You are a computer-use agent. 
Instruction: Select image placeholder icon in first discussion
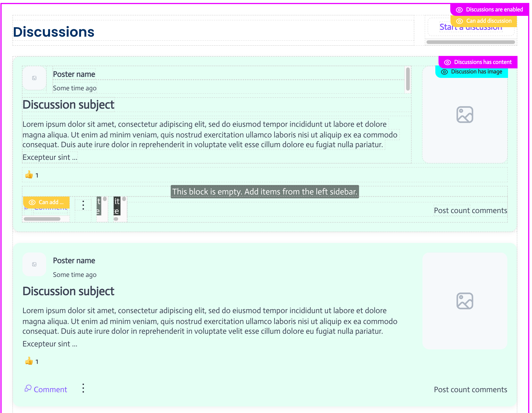[465, 115]
